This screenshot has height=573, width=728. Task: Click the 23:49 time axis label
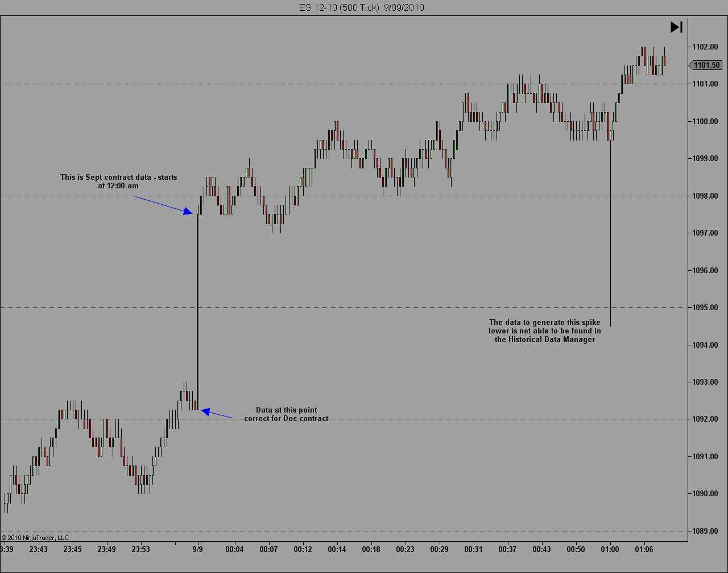click(x=107, y=550)
